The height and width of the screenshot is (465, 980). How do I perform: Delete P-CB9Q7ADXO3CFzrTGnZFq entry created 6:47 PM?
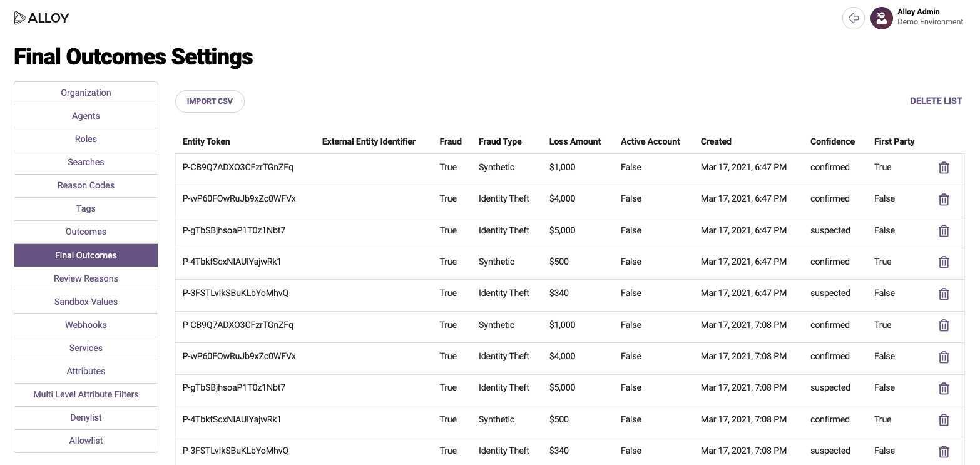point(944,168)
